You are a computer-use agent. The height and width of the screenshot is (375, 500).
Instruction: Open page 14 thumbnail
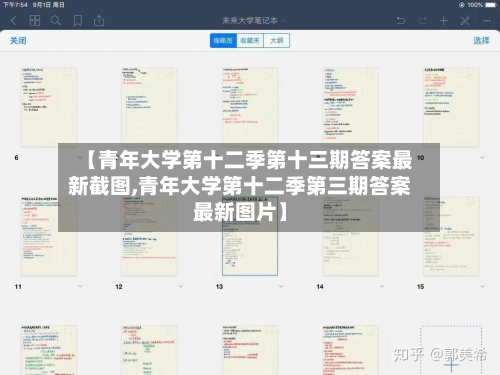tap(350, 236)
